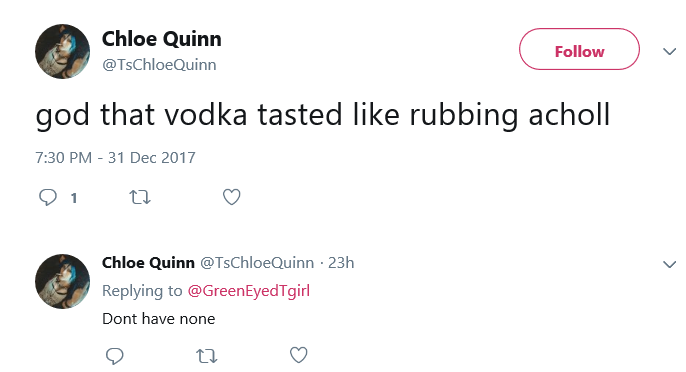
Task: Expand the reply tweet's chevron menu
Action: pyautogui.click(x=669, y=264)
